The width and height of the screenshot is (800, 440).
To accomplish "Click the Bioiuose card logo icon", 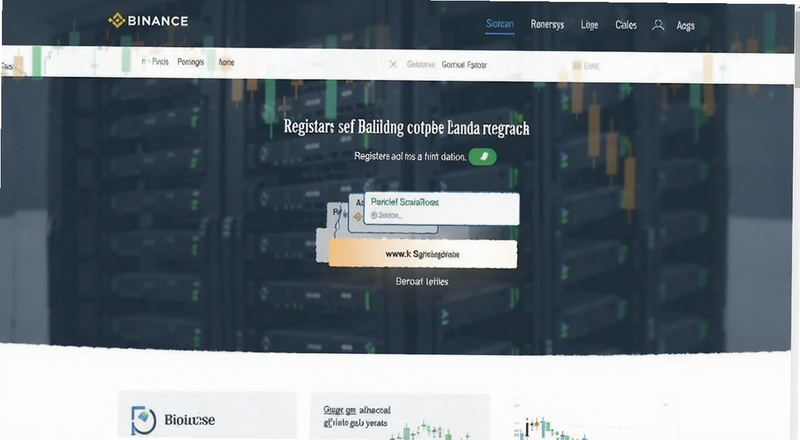I will [x=143, y=420].
